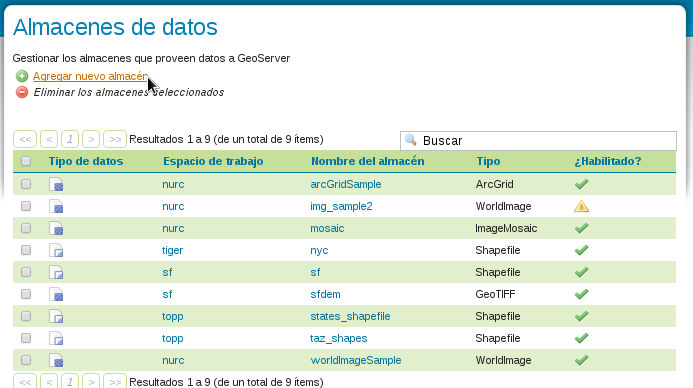Open the sfdem store link
The width and height of the screenshot is (693, 388).
325,294
